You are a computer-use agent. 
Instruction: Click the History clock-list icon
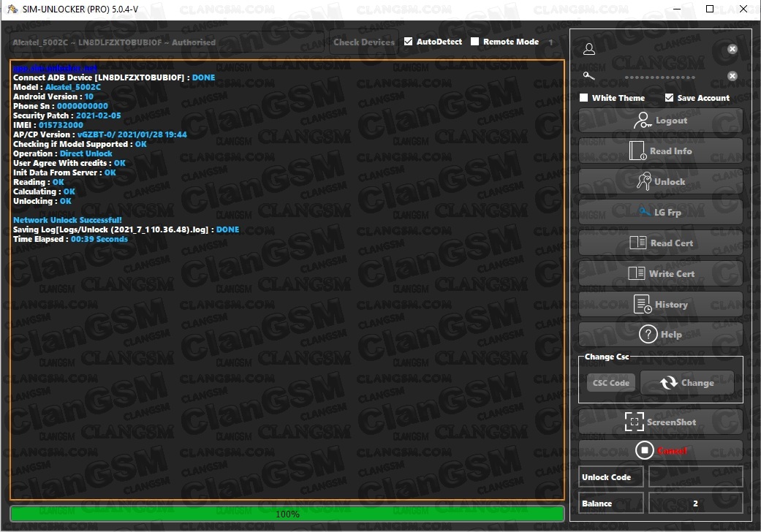click(643, 304)
